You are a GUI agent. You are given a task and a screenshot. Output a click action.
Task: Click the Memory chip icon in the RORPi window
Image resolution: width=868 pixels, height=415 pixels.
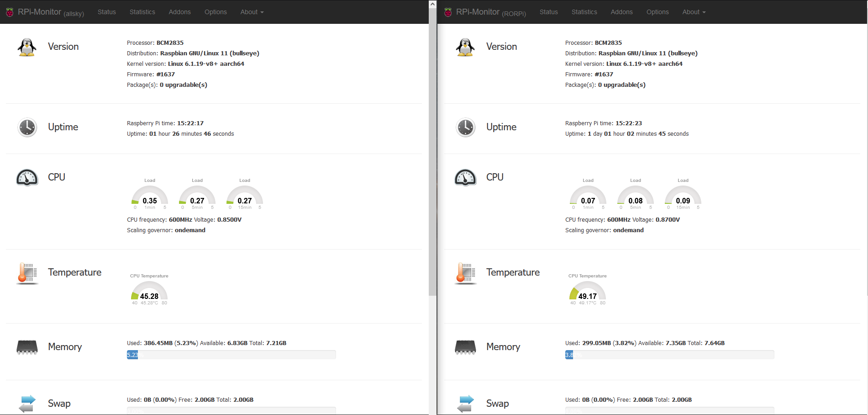click(465, 347)
